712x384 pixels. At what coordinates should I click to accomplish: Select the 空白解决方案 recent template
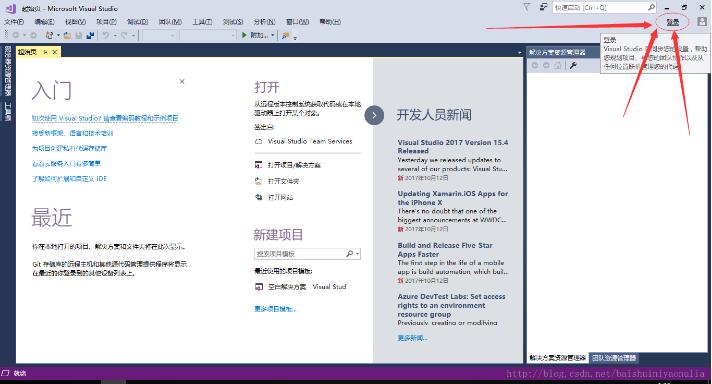(x=300, y=287)
